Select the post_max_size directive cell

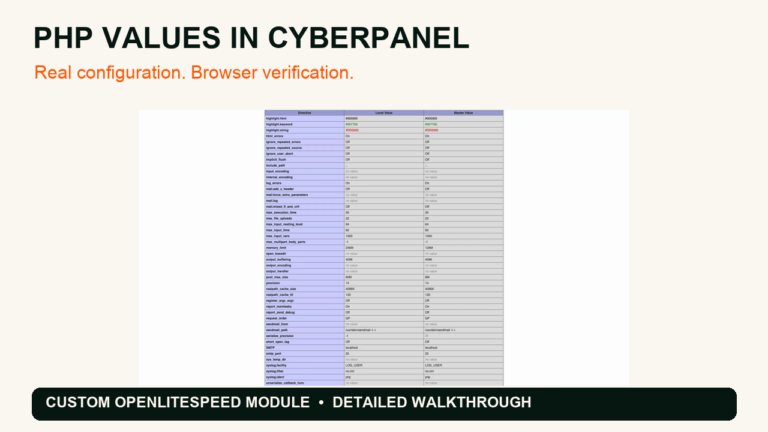tap(305, 277)
